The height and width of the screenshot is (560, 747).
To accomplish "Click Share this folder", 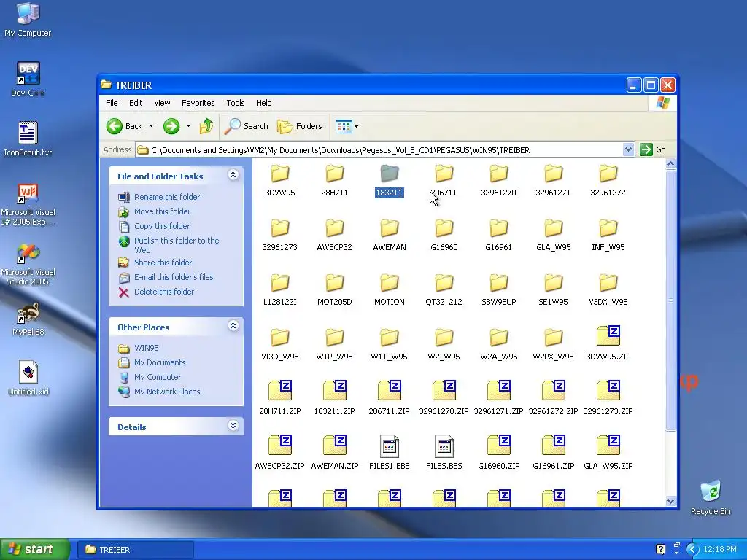I will 163,262.
